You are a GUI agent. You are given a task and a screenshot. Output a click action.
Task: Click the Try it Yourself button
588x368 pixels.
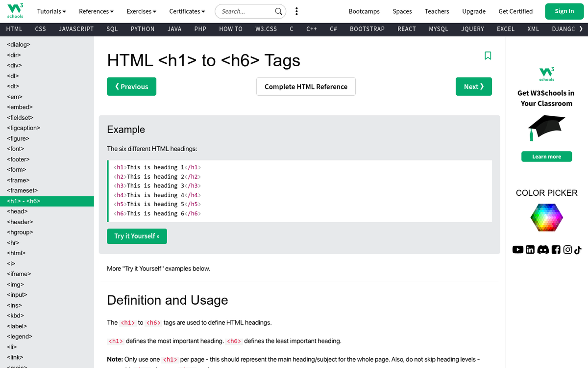[137, 236]
